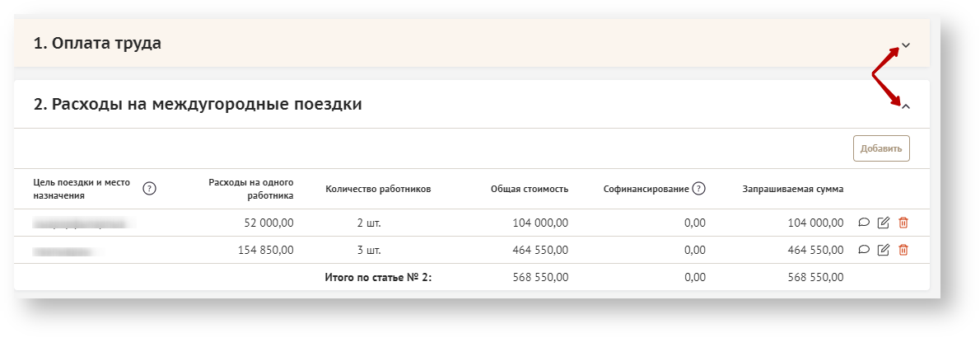This screenshot has width=980, height=338.
Task: Select the "2 шт." worker count cell
Action: click(369, 223)
